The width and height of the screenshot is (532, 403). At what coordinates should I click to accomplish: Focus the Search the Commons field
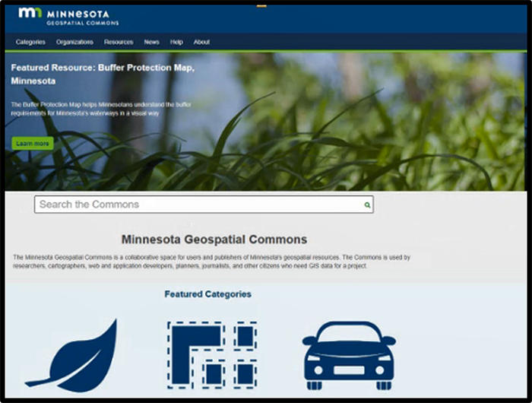[204, 205]
